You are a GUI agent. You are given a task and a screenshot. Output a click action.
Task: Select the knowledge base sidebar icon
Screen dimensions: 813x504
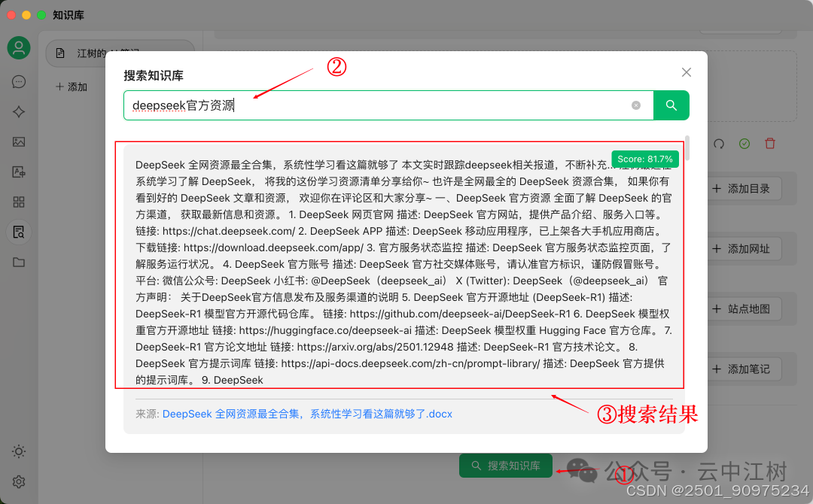pyautogui.click(x=19, y=232)
